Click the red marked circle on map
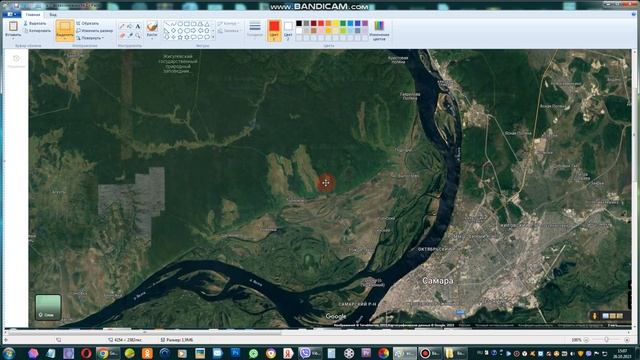This screenshot has height=360, width=640. 326,183
